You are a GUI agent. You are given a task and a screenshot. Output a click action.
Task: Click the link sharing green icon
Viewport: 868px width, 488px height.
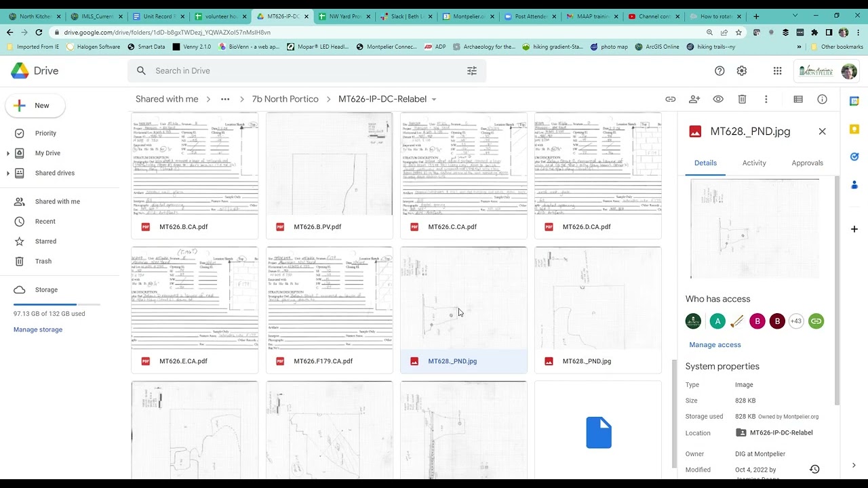816,321
